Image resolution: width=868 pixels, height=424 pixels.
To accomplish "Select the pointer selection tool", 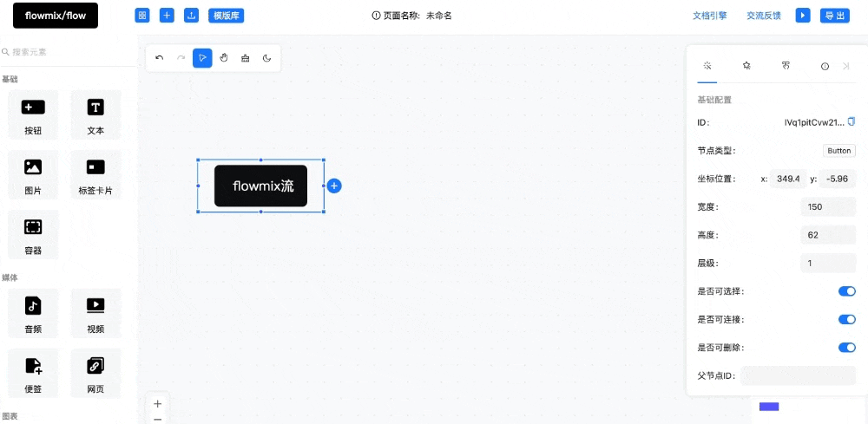I will [x=202, y=58].
